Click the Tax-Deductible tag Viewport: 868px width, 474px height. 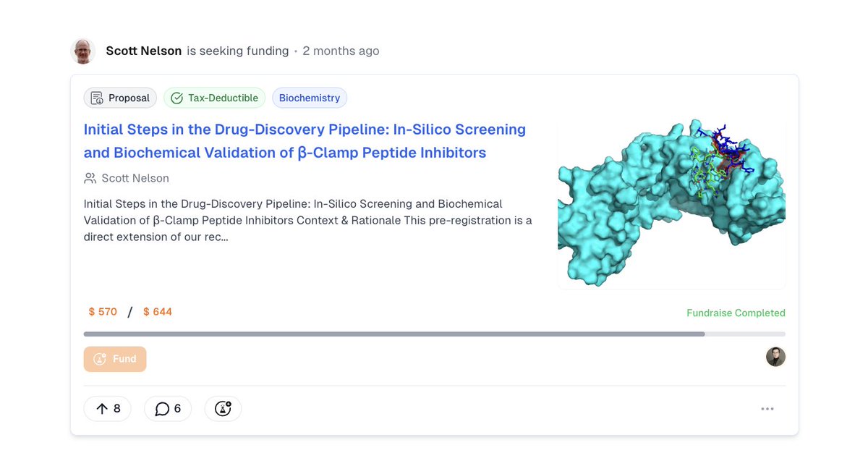pyautogui.click(x=215, y=98)
